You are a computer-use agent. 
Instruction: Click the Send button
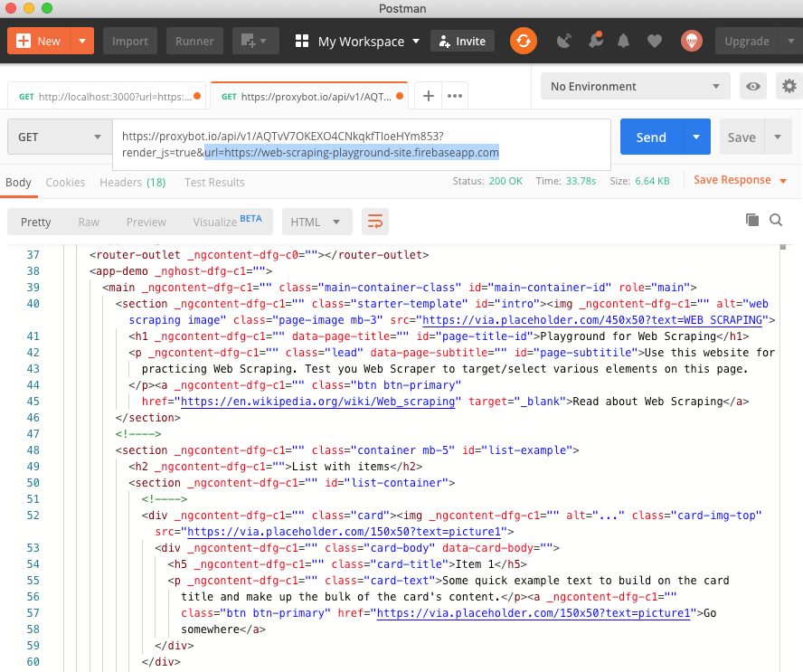click(x=650, y=137)
